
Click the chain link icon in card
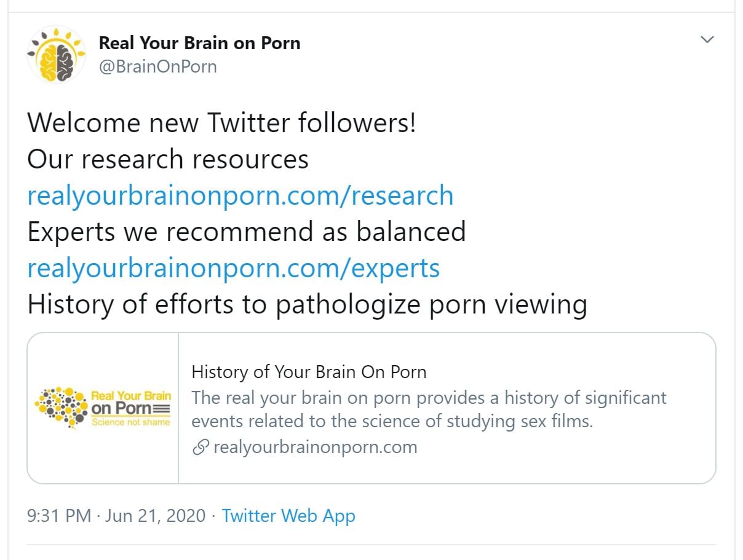201,447
